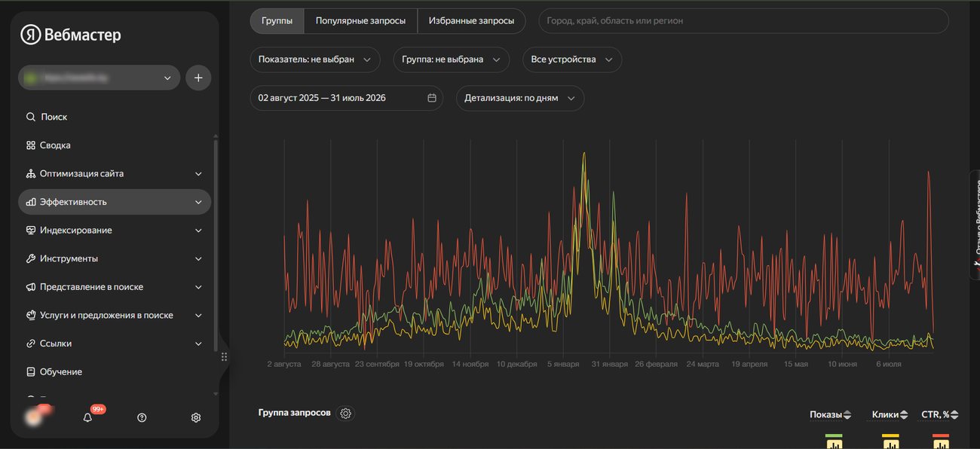Open settings gear in sidebar footer
This screenshot has width=980, height=449.
point(196,417)
